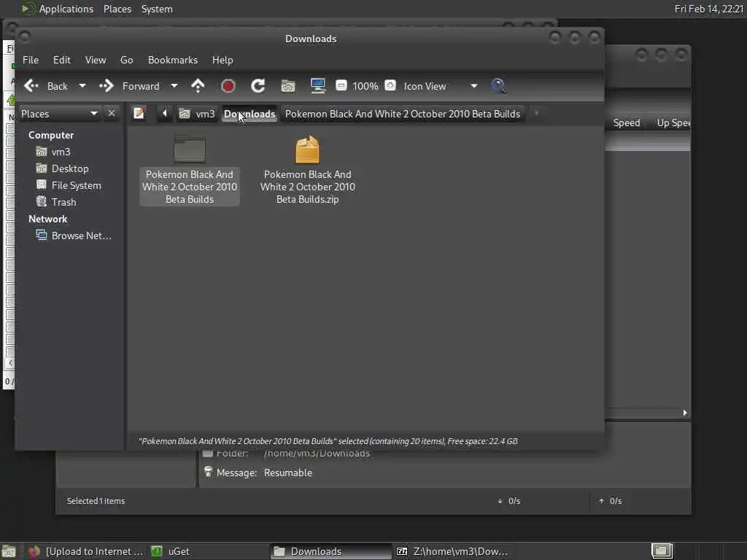Image resolution: width=747 pixels, height=560 pixels.
Task: Open the Go menu
Action: click(x=126, y=60)
